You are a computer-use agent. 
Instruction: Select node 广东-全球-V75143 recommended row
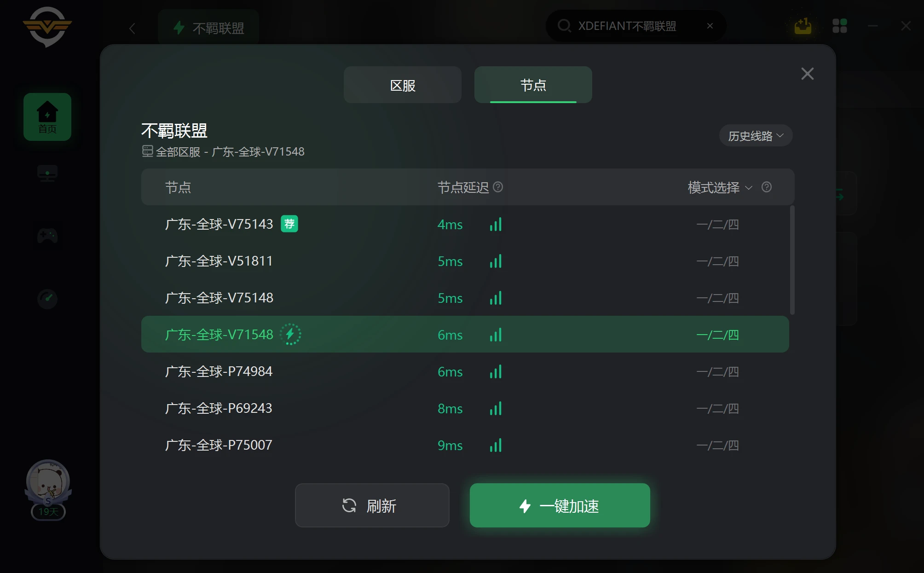tap(465, 224)
